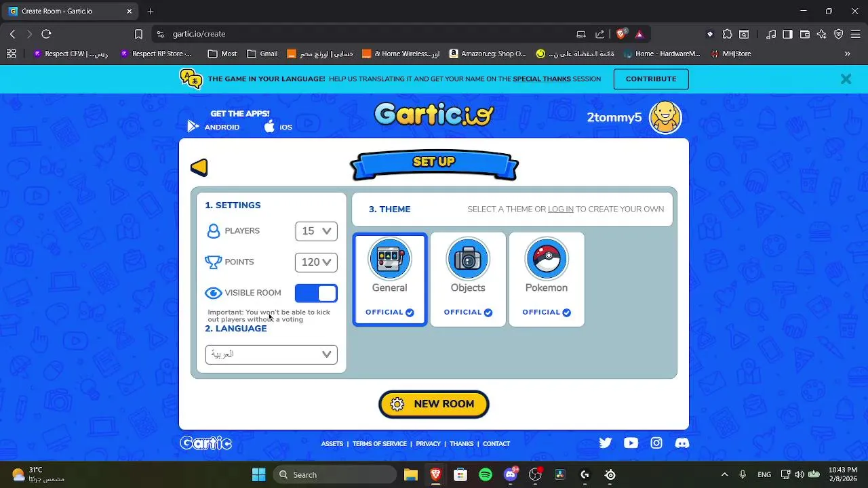
Task: Click the user avatar next to 2tommy5
Action: (x=665, y=117)
